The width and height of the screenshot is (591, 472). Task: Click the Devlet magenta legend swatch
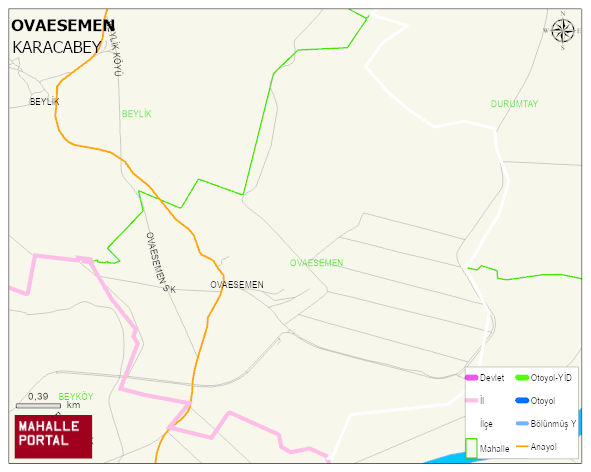(471, 377)
